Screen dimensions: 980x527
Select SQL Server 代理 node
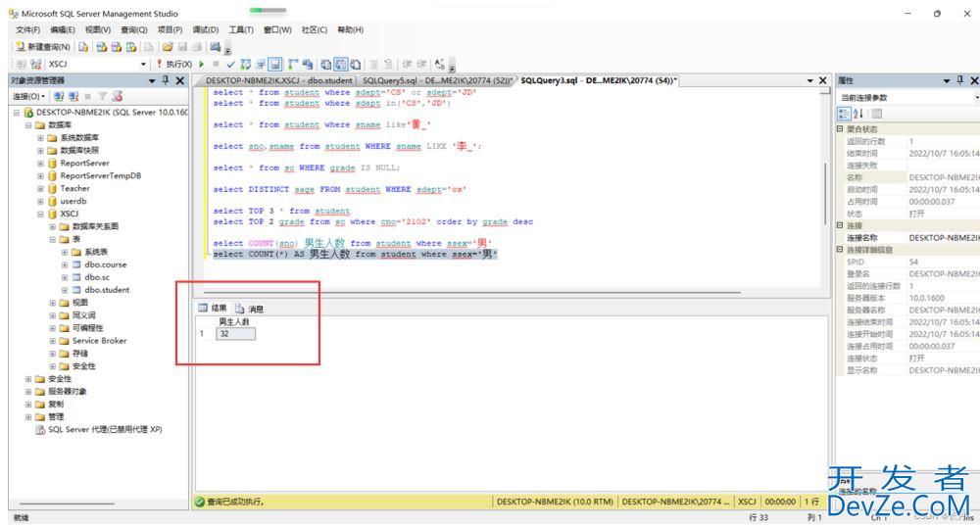(105, 430)
